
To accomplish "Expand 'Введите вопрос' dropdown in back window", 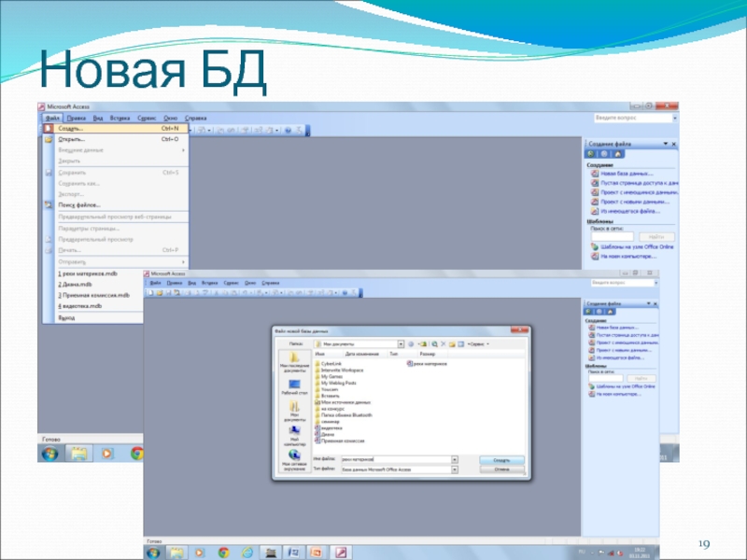I will pos(674,119).
